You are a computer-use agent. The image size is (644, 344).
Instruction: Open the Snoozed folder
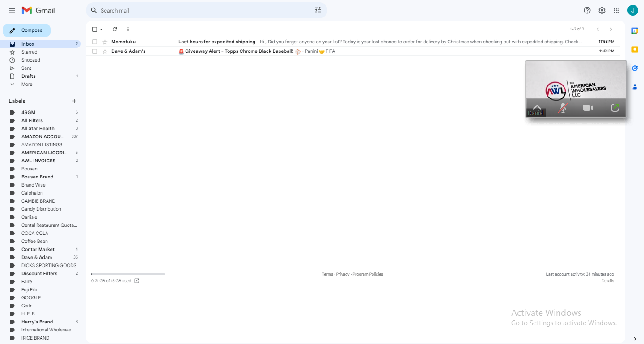point(40,60)
